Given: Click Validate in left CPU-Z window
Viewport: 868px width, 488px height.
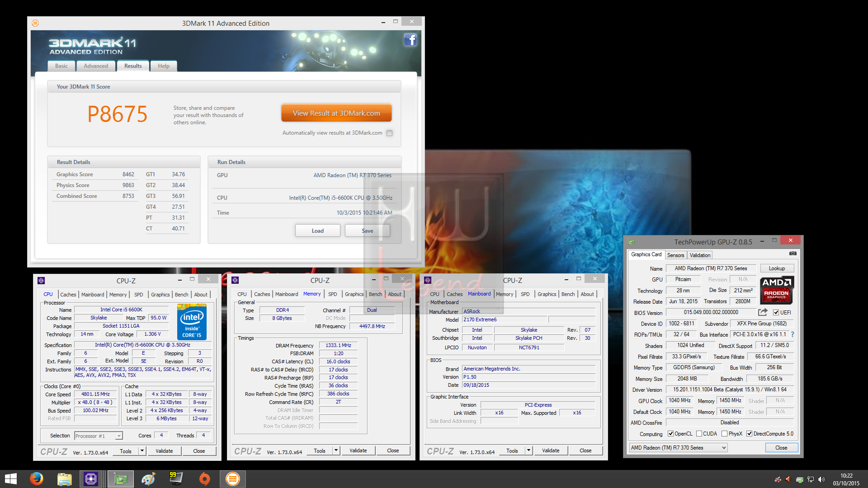Looking at the screenshot, I should pos(164,451).
